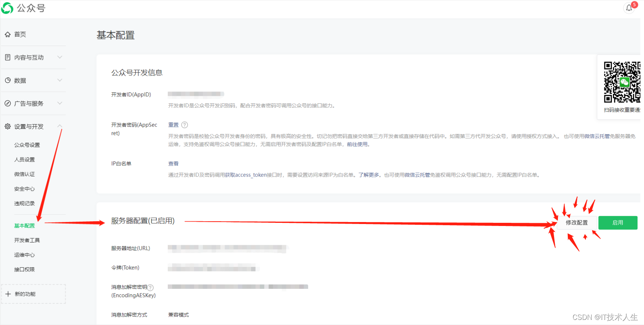This screenshot has height=325, width=644.
Task: Expand the 广告与服务 menu chevron
Action: pyautogui.click(x=60, y=103)
